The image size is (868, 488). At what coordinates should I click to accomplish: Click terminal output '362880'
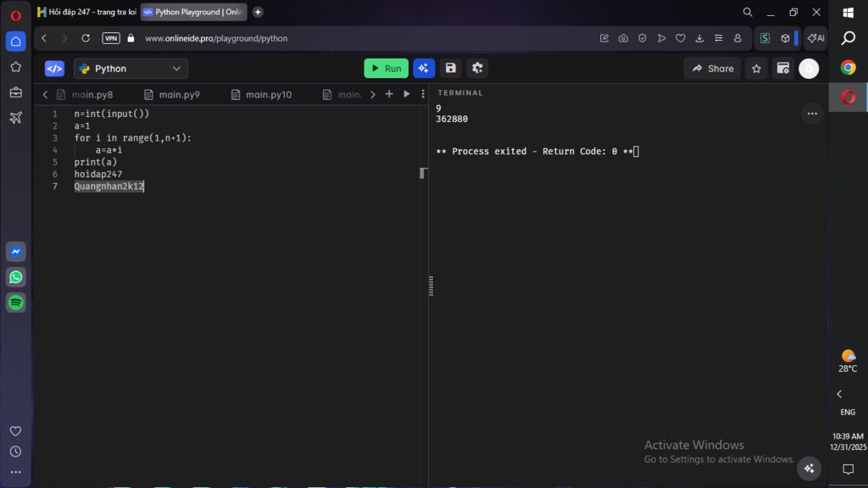[452, 119]
